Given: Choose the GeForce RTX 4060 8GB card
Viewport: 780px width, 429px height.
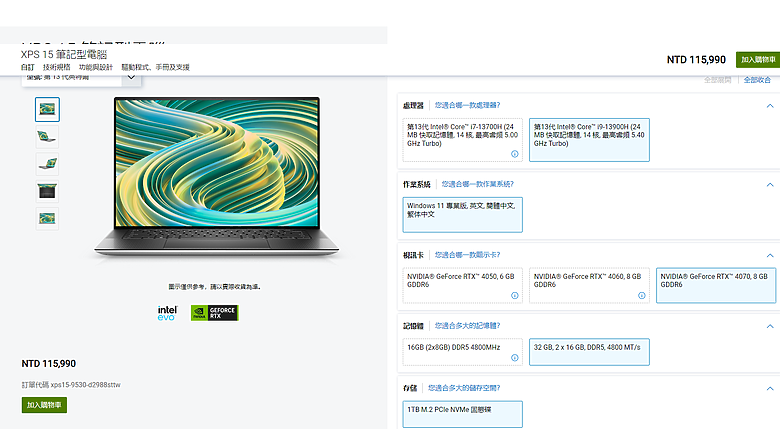Looking at the screenshot, I should (x=589, y=285).
